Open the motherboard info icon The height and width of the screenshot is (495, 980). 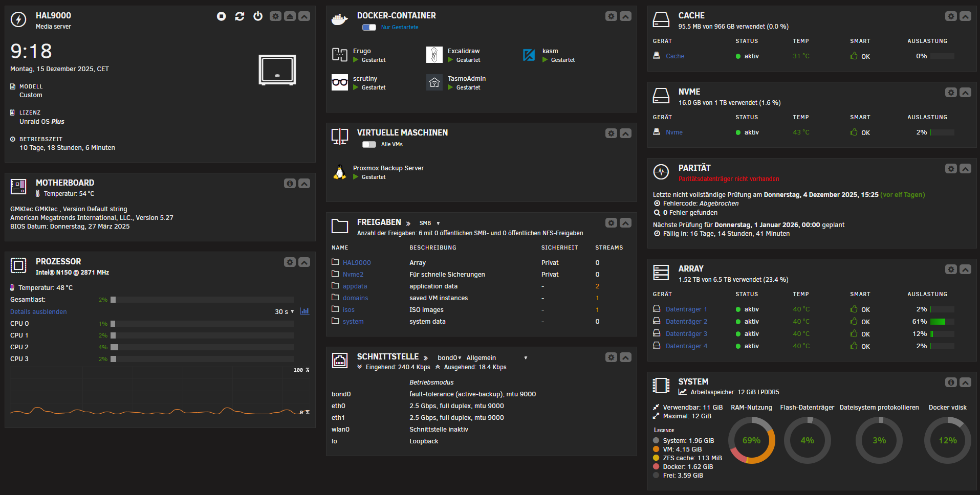pyautogui.click(x=290, y=184)
